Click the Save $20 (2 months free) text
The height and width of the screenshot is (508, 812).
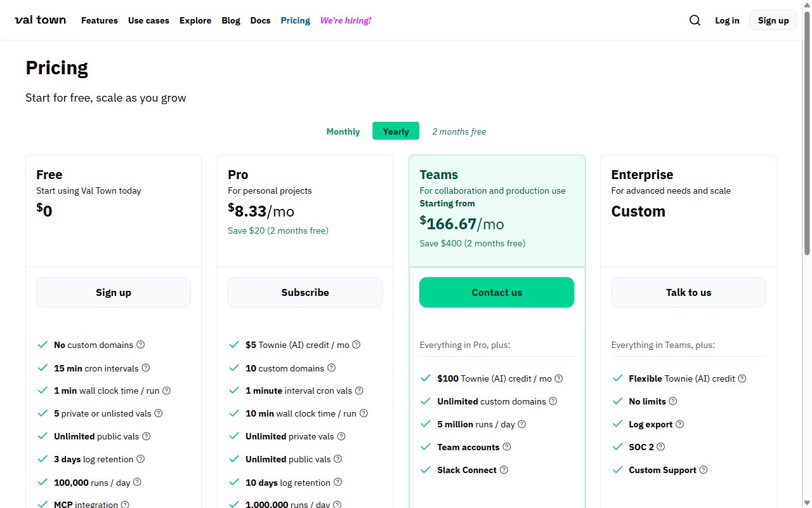(278, 231)
